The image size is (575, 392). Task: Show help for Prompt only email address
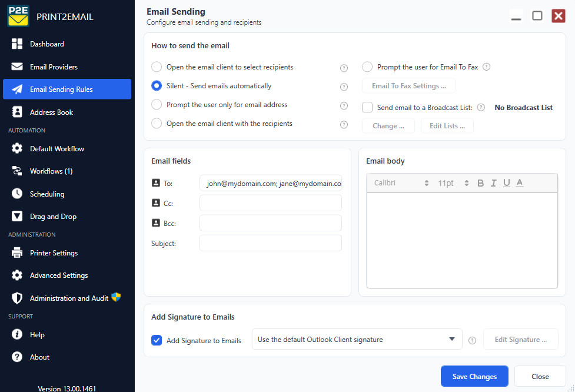[x=344, y=105]
